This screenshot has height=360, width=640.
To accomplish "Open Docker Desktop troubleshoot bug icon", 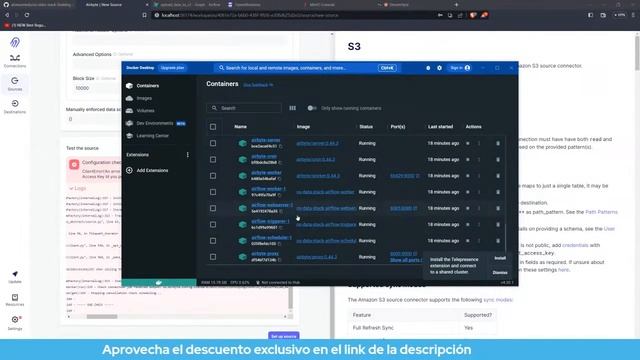I will pos(428,68).
